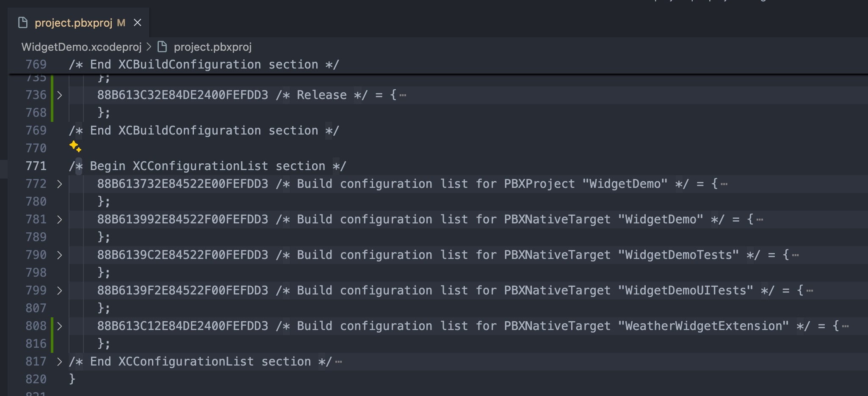The width and height of the screenshot is (868, 396).
Task: Click the sticky scroll header at the top
Action: click(x=203, y=64)
